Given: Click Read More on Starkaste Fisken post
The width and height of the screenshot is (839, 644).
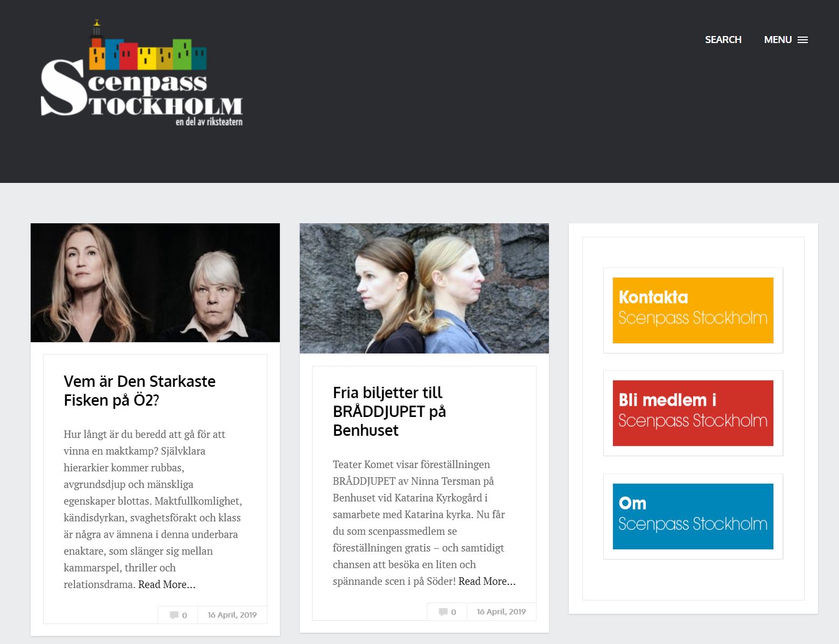Looking at the screenshot, I should point(167,584).
